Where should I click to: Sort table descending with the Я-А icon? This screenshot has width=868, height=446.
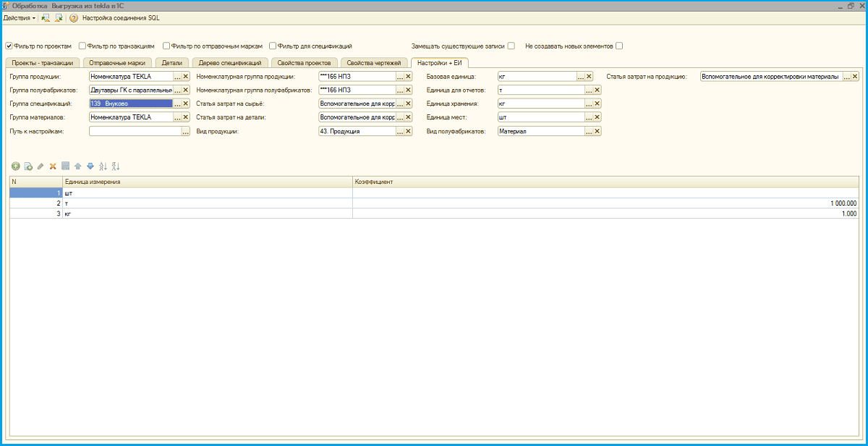tap(115, 166)
